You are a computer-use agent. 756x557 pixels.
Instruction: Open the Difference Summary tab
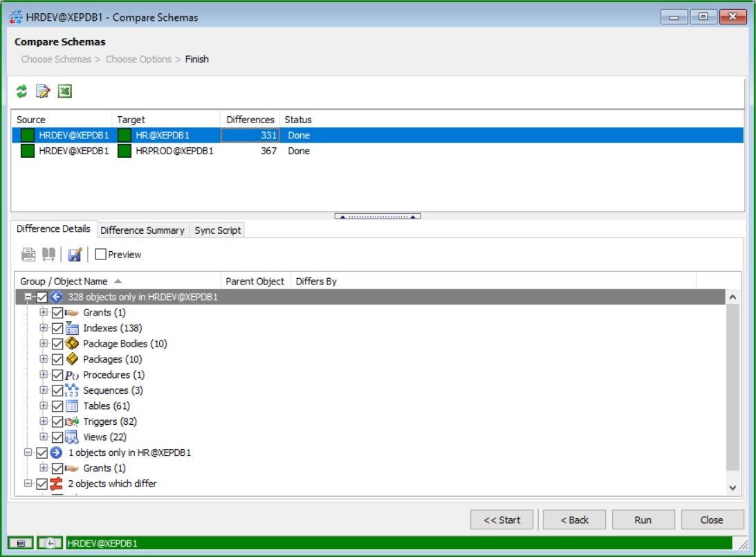(142, 230)
